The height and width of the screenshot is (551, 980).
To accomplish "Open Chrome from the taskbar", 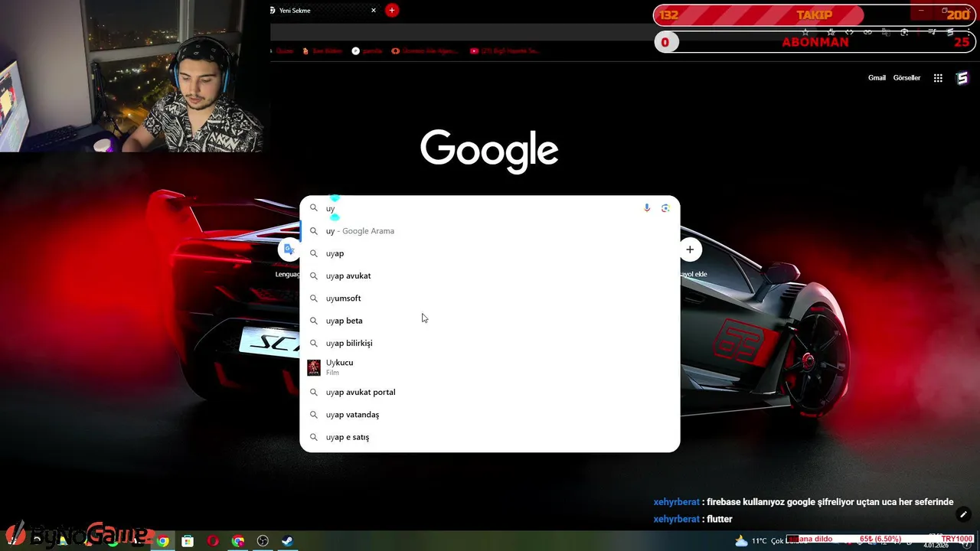I will pos(162,541).
